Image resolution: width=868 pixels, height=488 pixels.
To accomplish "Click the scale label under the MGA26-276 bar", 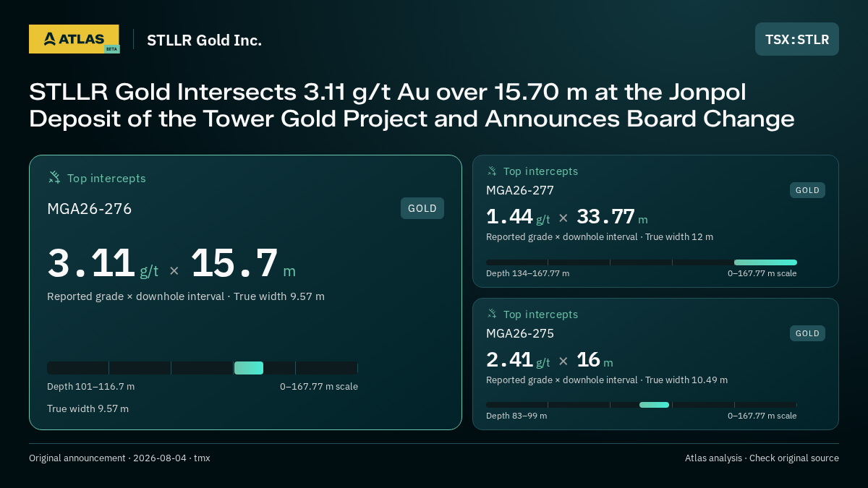I will (x=319, y=387).
